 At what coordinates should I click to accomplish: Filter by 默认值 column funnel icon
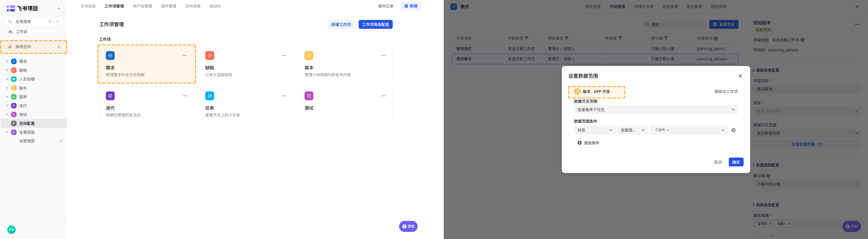tap(666, 39)
